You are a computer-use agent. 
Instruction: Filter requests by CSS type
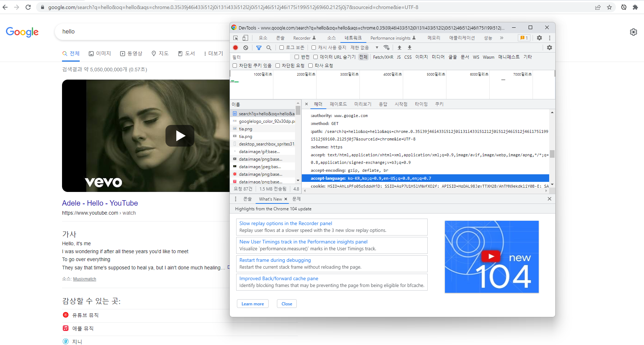(x=408, y=57)
